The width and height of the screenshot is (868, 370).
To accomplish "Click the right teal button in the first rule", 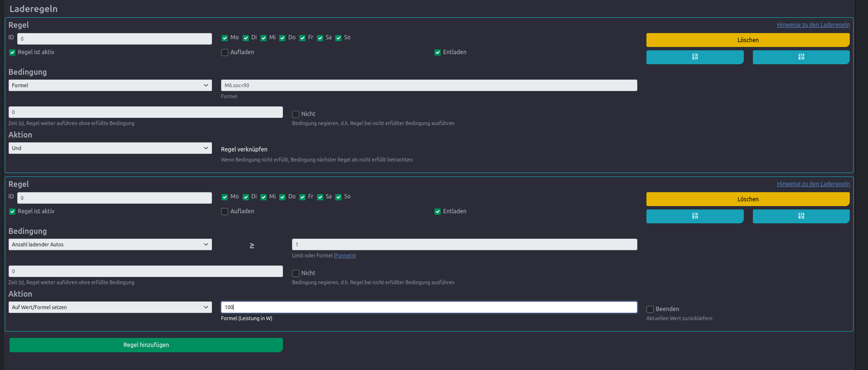I will pyautogui.click(x=801, y=57).
